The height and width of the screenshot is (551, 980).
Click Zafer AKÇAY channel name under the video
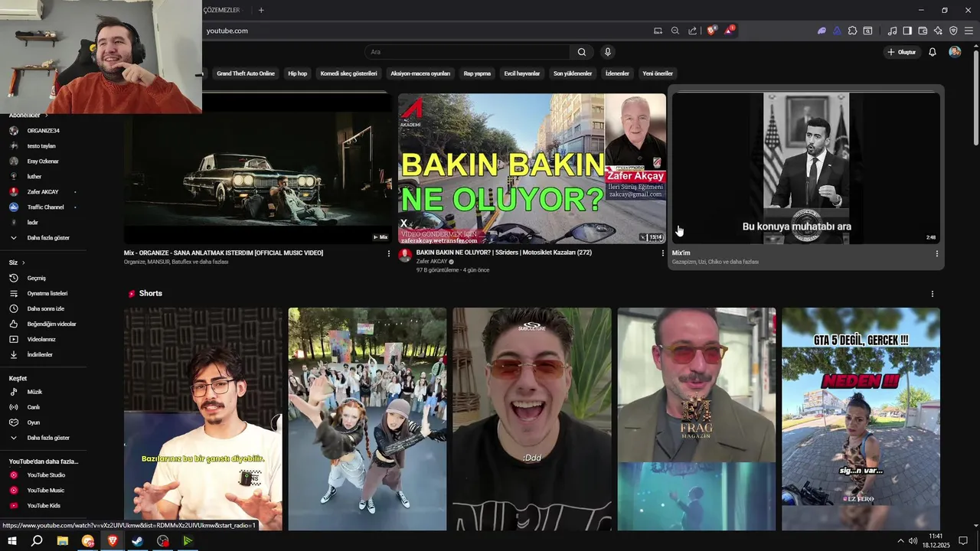pos(432,262)
